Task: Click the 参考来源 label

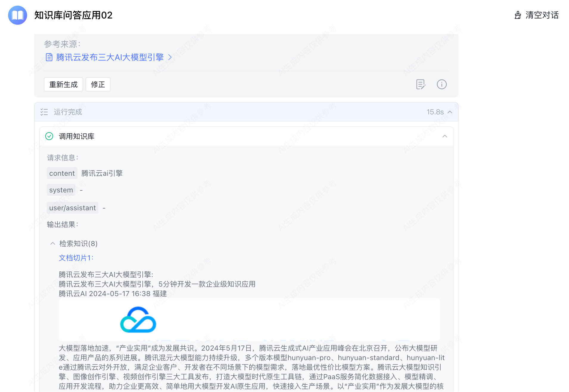Action: coord(62,44)
